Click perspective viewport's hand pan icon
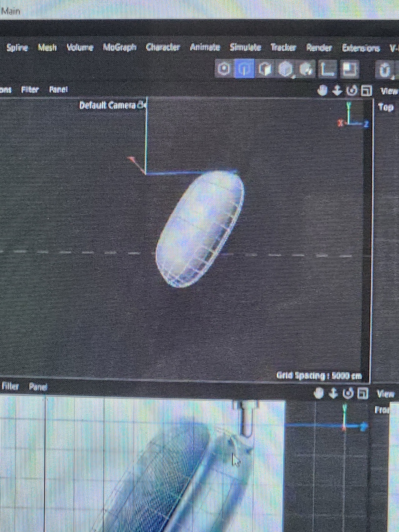The image size is (399, 532). (323, 90)
